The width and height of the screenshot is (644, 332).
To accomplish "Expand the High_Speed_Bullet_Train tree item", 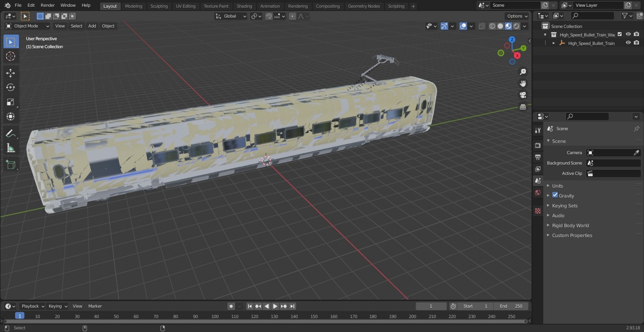I will tap(553, 43).
